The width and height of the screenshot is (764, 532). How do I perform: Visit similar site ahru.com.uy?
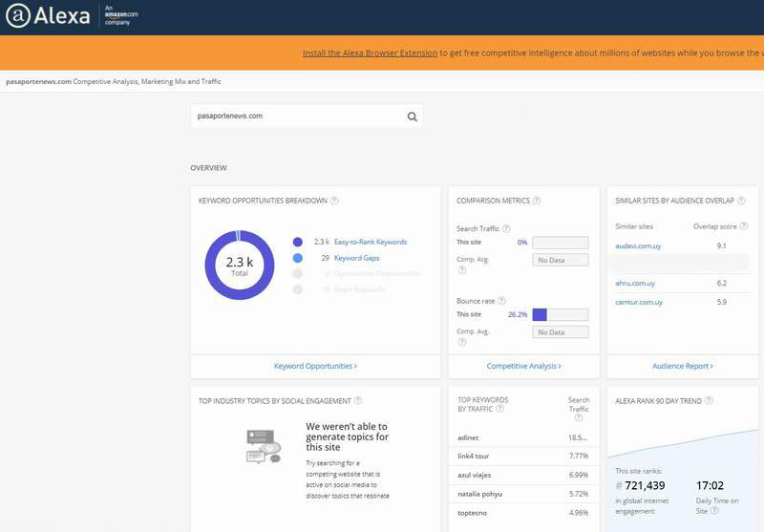pyautogui.click(x=635, y=283)
